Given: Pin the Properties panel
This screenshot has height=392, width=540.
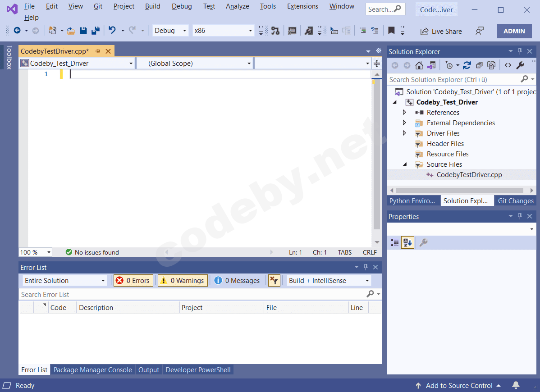Looking at the screenshot, I should 520,216.
